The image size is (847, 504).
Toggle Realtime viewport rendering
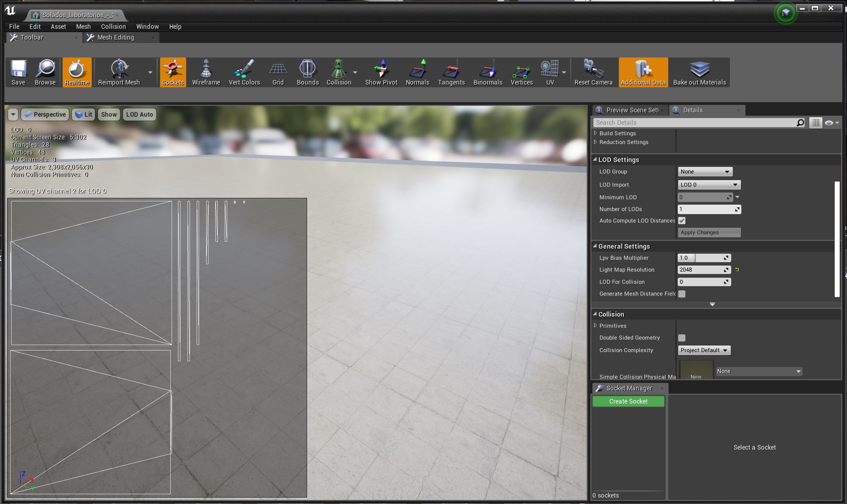pos(77,72)
